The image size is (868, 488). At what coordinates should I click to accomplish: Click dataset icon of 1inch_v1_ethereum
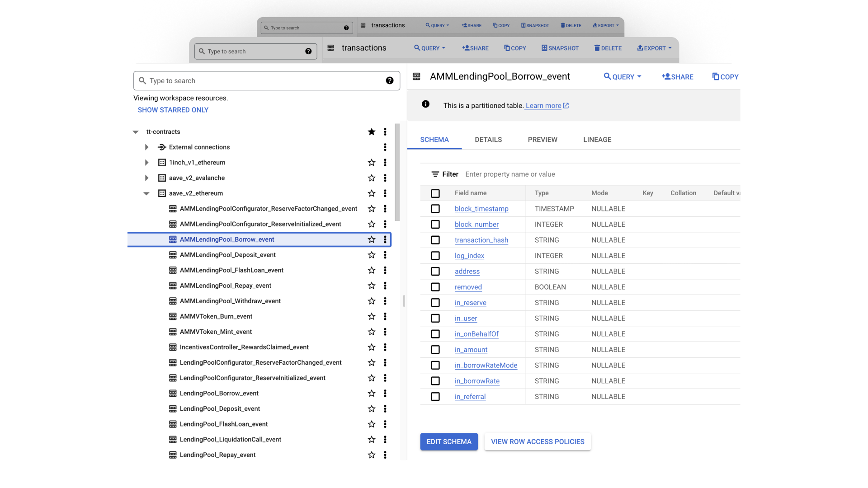[x=162, y=163]
